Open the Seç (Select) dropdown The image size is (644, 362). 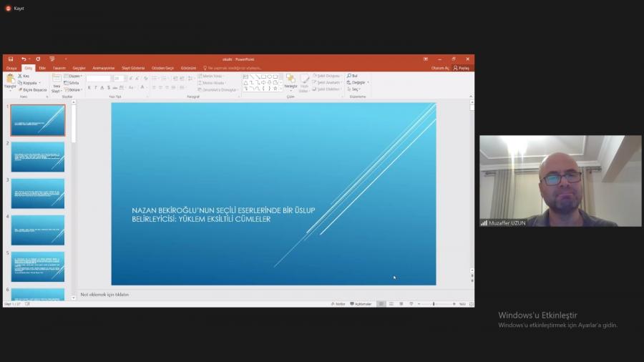(x=354, y=89)
